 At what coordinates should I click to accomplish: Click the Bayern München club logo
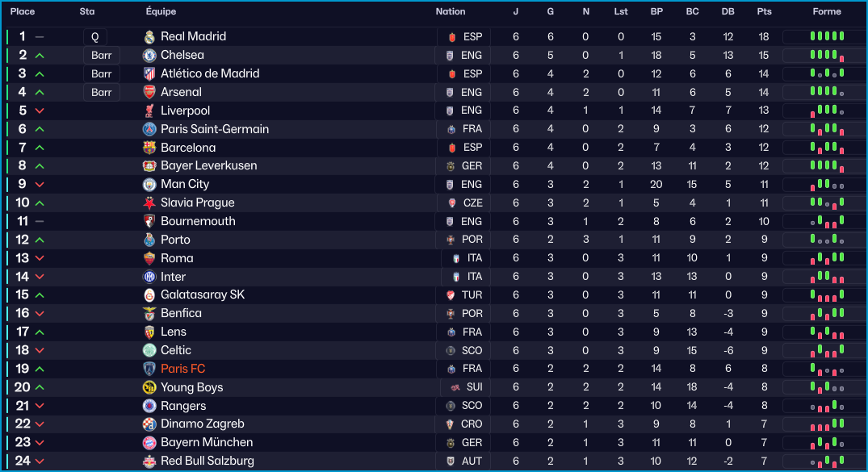tap(149, 443)
